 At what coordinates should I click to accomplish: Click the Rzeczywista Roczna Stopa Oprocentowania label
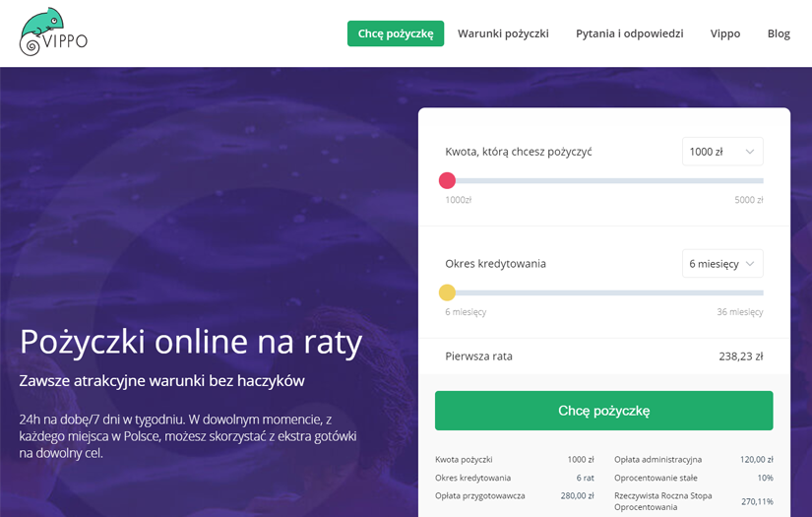pos(662,501)
